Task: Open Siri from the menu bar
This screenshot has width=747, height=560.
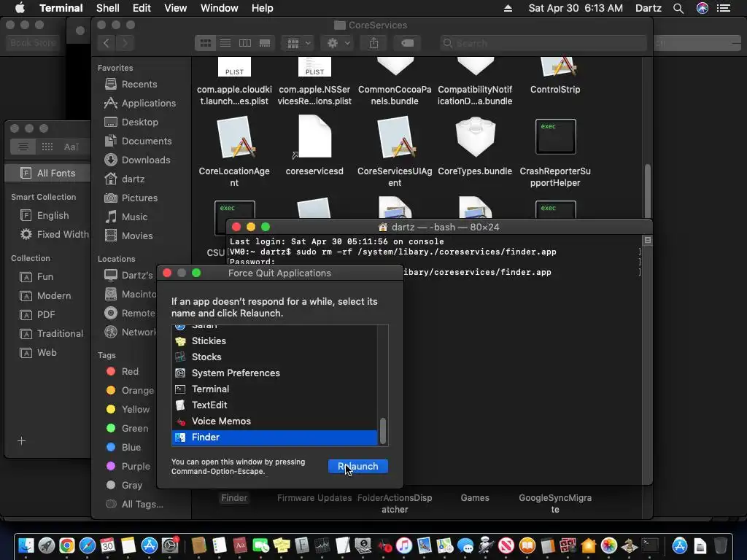Action: (x=703, y=8)
